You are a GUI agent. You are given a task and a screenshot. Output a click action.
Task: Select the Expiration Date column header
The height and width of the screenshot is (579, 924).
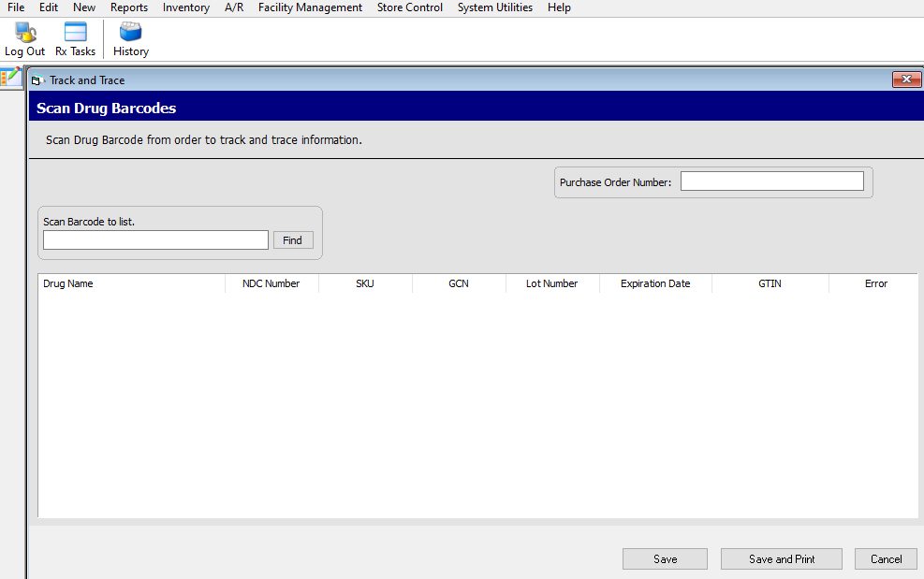point(655,283)
